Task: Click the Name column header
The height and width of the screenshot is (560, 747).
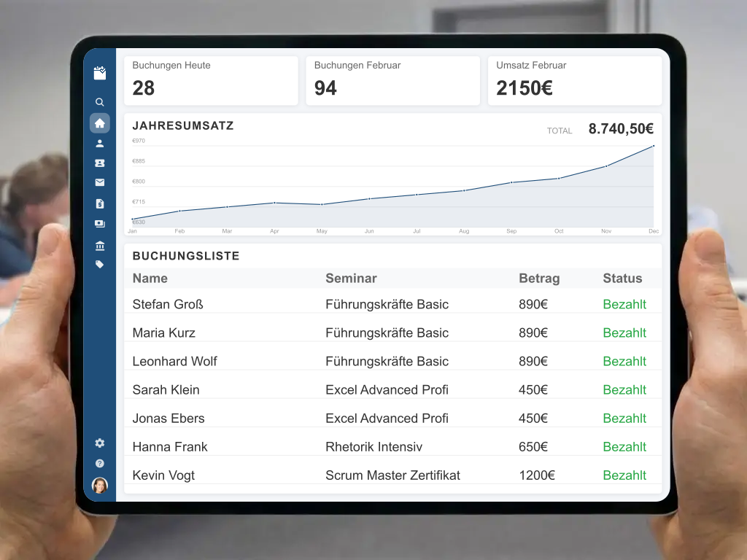Action: 150,279
